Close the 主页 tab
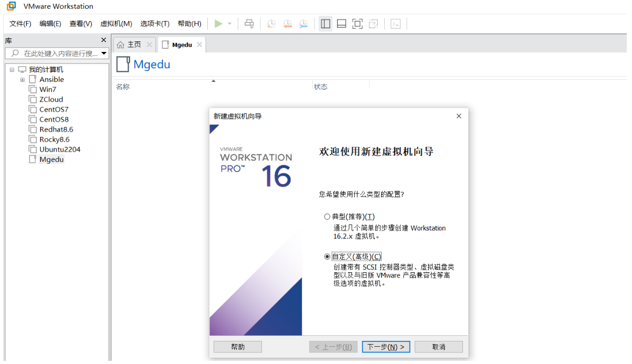 (149, 45)
